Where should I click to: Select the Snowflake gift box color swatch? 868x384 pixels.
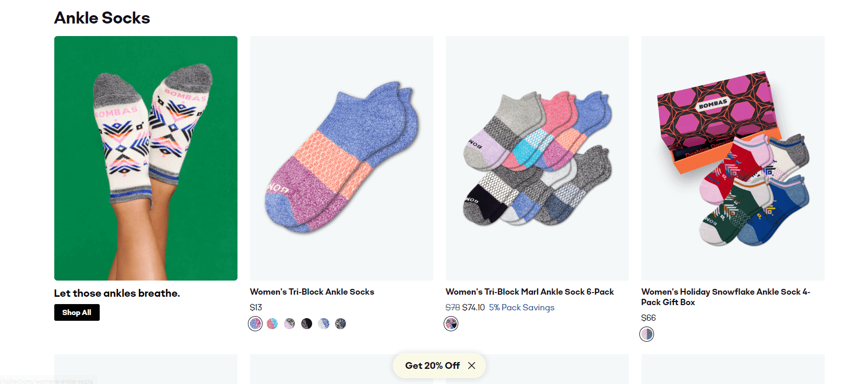coord(646,334)
